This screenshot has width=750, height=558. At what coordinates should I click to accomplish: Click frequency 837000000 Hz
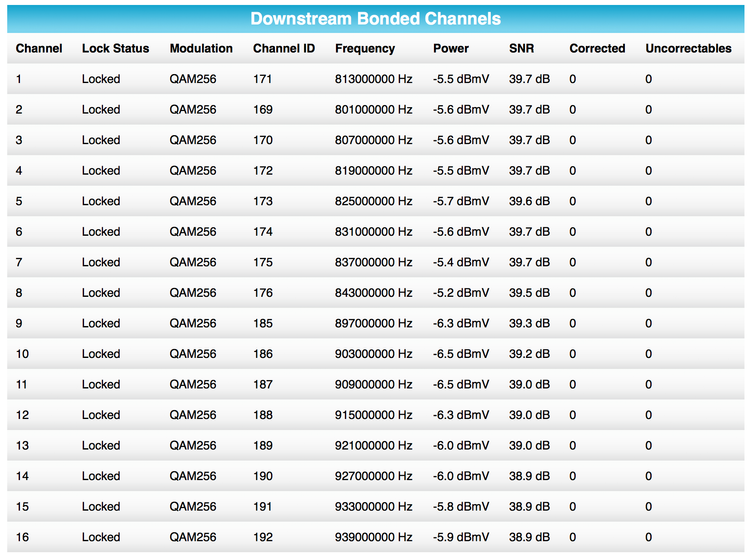click(374, 263)
